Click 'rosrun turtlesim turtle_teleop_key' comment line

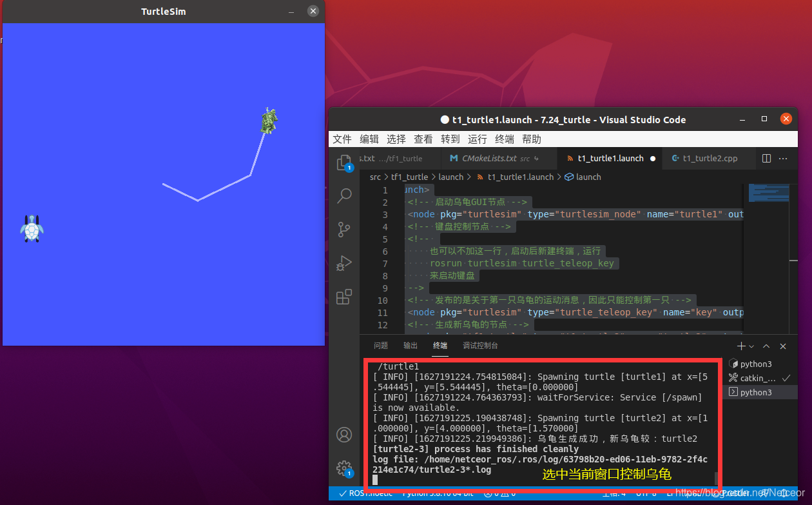tap(522, 264)
